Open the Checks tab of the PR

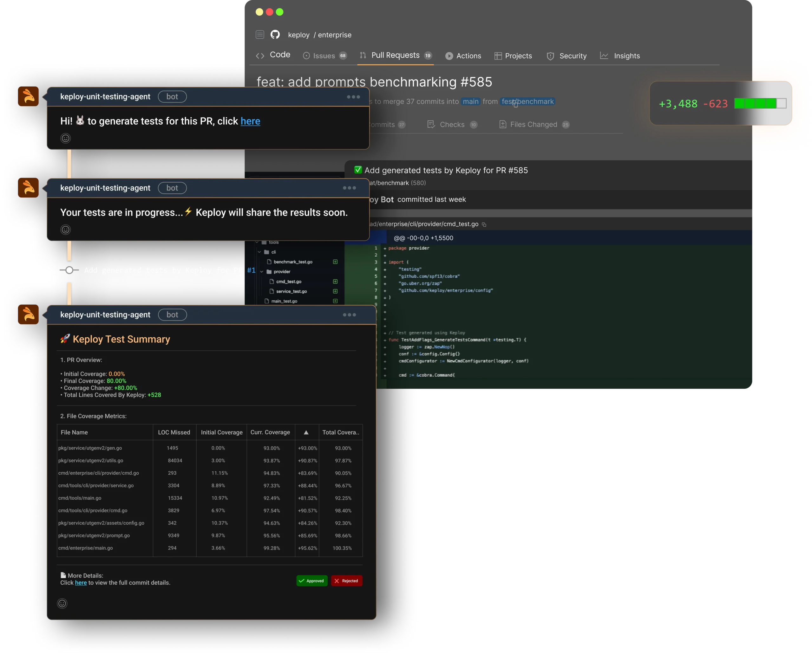pyautogui.click(x=452, y=125)
